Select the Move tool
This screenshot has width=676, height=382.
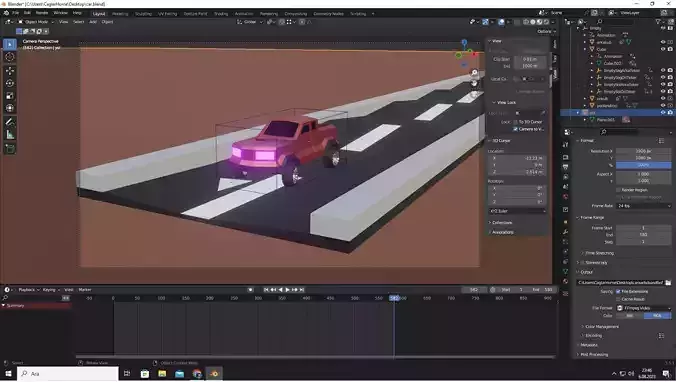[9, 71]
